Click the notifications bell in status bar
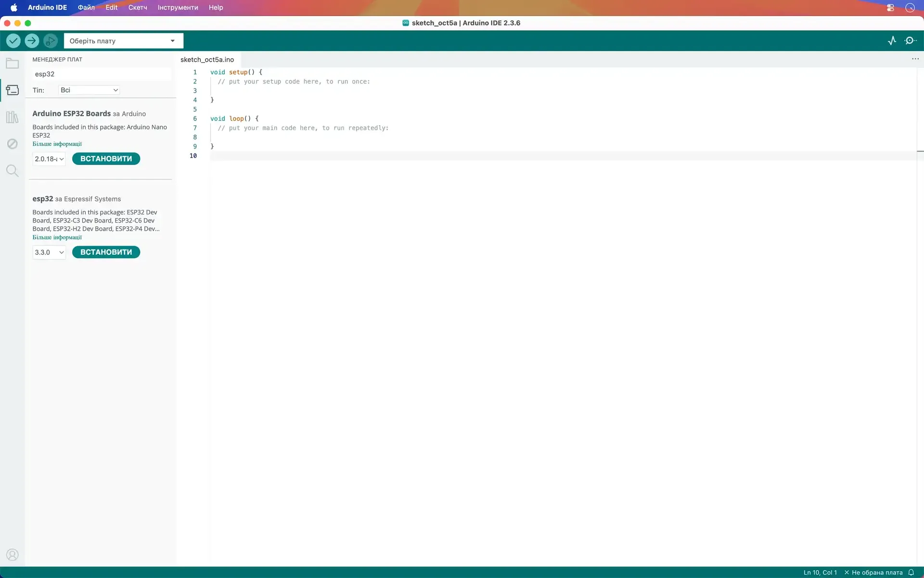The width and height of the screenshot is (924, 578). coord(911,572)
